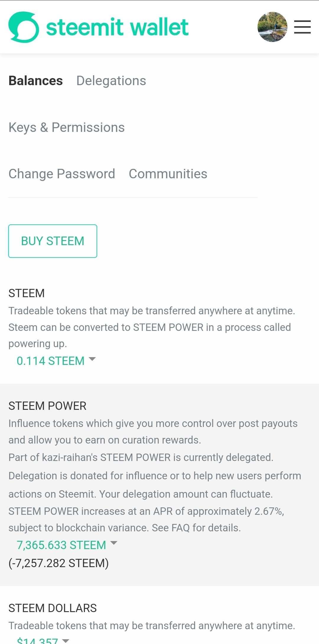
Task: Open the hamburger menu icon
Action: [x=302, y=27]
